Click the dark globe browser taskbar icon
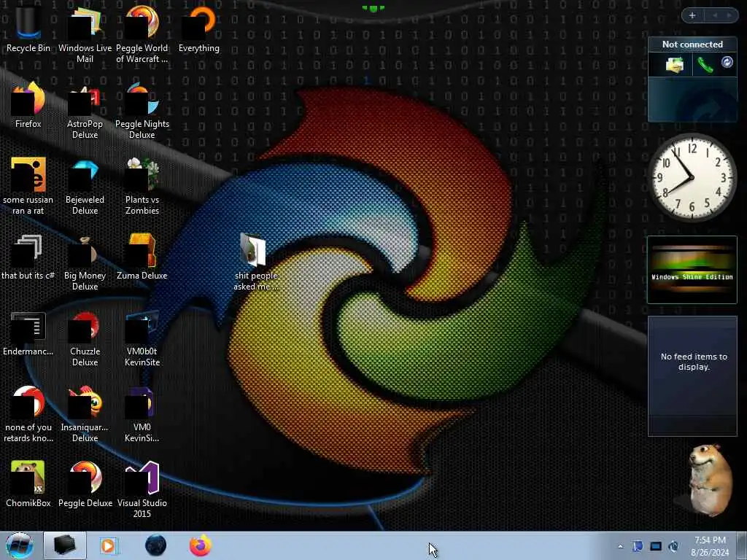Viewport: 747px width, 560px height. (156, 545)
